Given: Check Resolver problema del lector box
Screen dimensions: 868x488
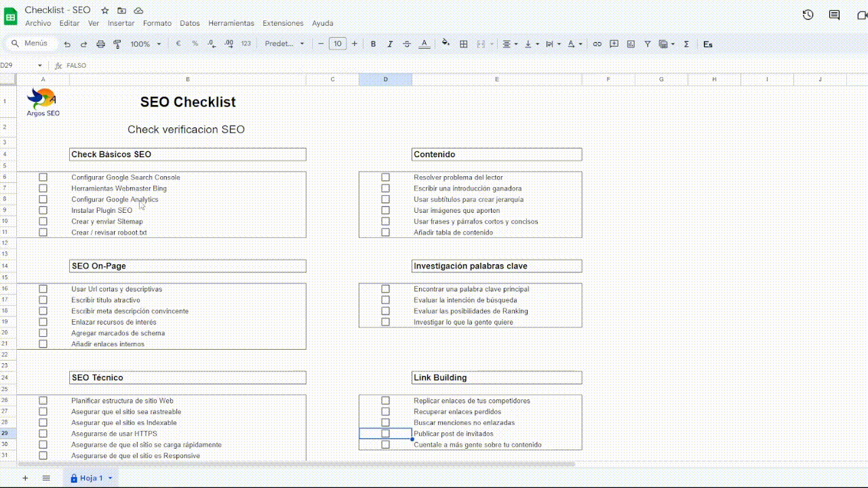Looking at the screenshot, I should 385,178.
